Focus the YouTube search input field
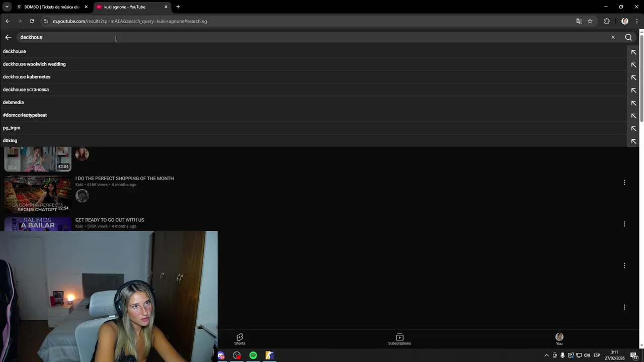The height and width of the screenshot is (362, 644). 312,37
